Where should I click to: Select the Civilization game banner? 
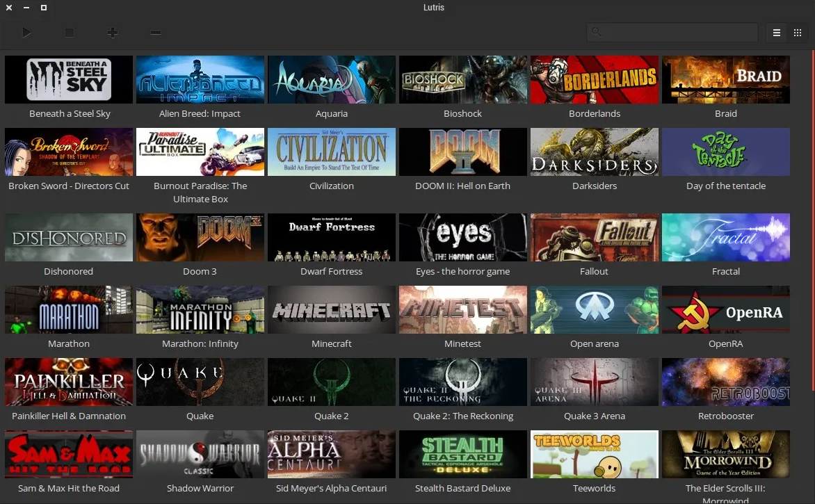[x=332, y=152]
